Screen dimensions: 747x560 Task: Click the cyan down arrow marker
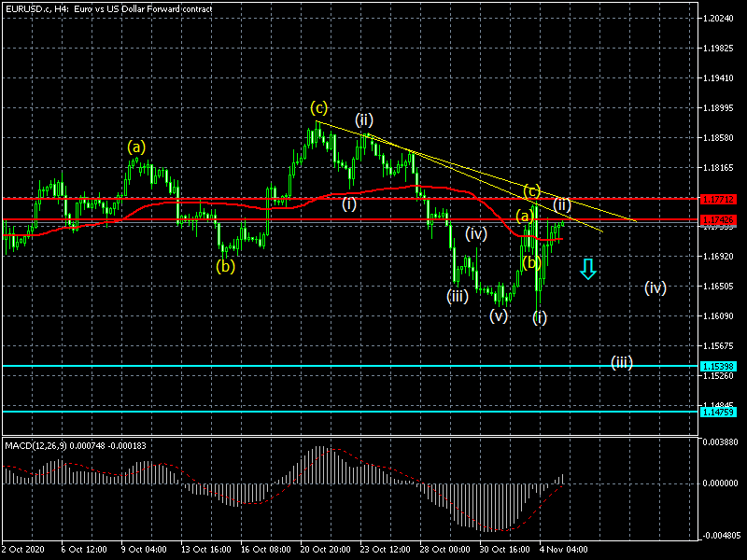pos(587,269)
